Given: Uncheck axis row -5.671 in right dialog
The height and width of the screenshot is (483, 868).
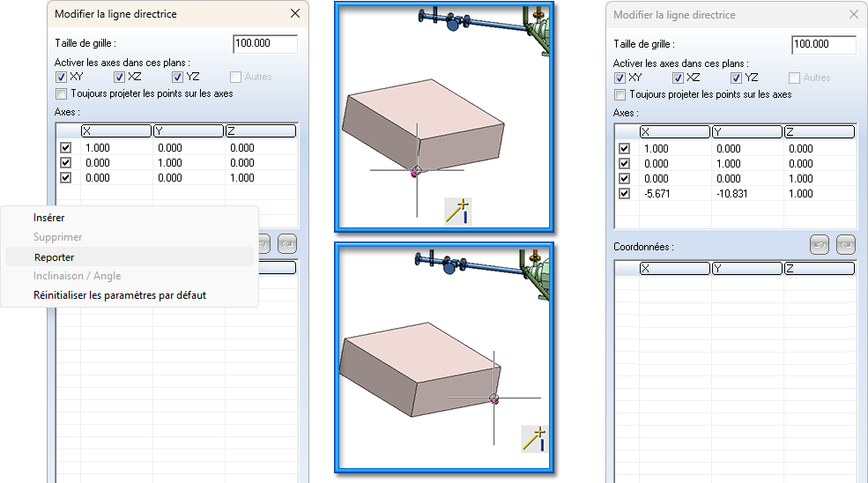Looking at the screenshot, I should click(x=625, y=193).
